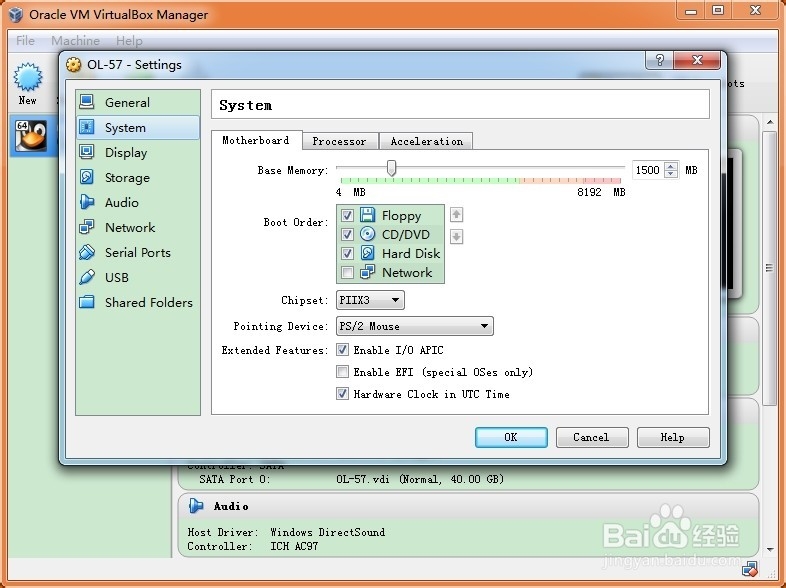This screenshot has height=588, width=786.
Task: Move boot device up with arrow button
Action: [x=456, y=215]
